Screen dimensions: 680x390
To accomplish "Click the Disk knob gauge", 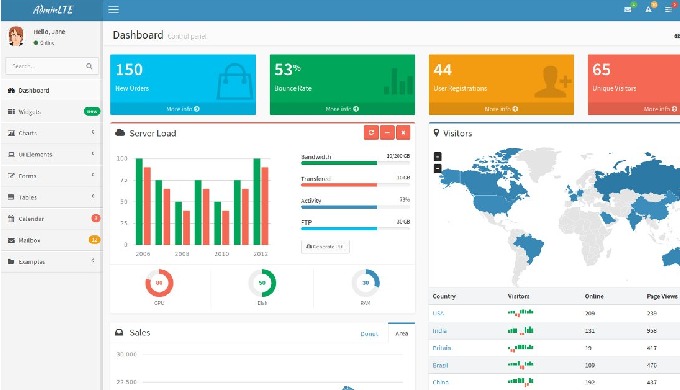I will pyautogui.click(x=262, y=283).
